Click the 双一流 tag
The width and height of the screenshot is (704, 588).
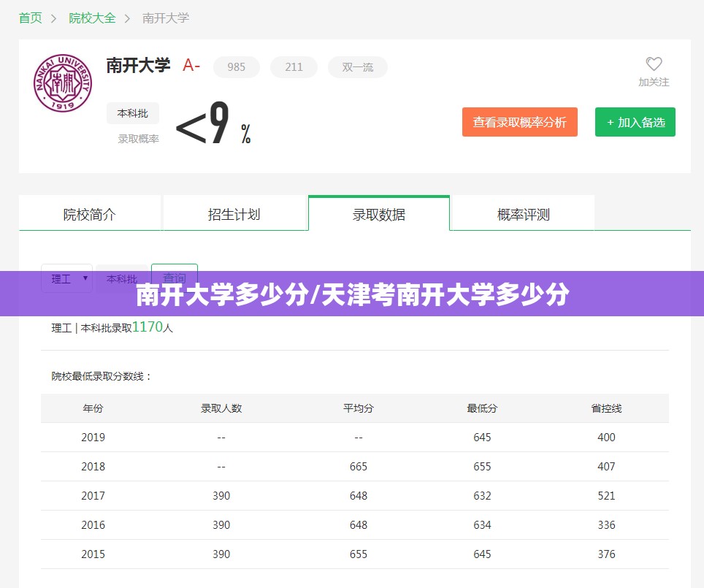pos(357,67)
